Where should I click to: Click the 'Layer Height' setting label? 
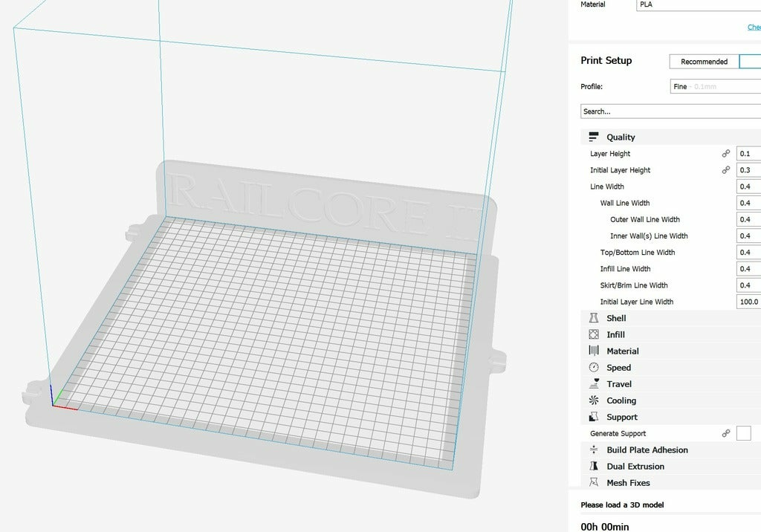pos(610,153)
